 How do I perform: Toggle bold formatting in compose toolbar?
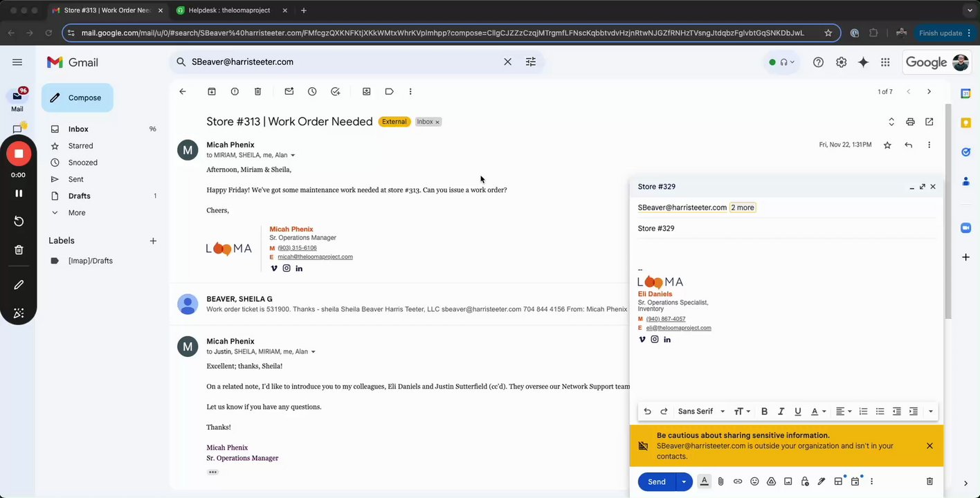click(764, 412)
